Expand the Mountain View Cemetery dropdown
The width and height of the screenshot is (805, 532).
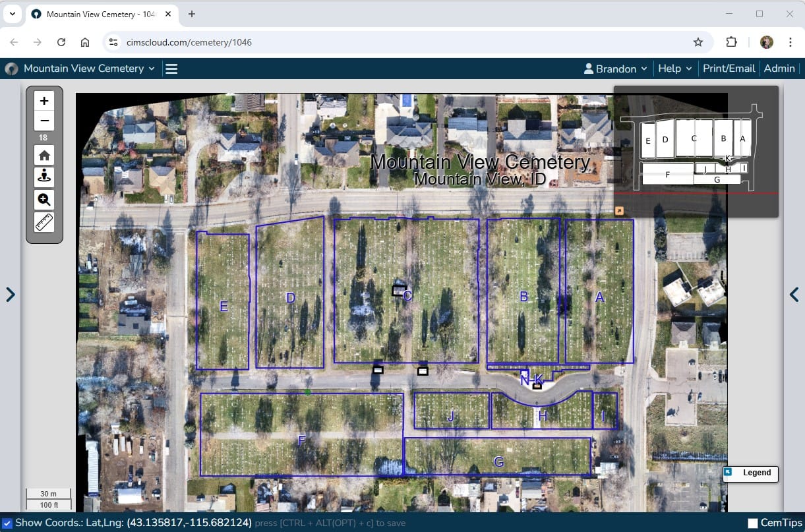89,69
